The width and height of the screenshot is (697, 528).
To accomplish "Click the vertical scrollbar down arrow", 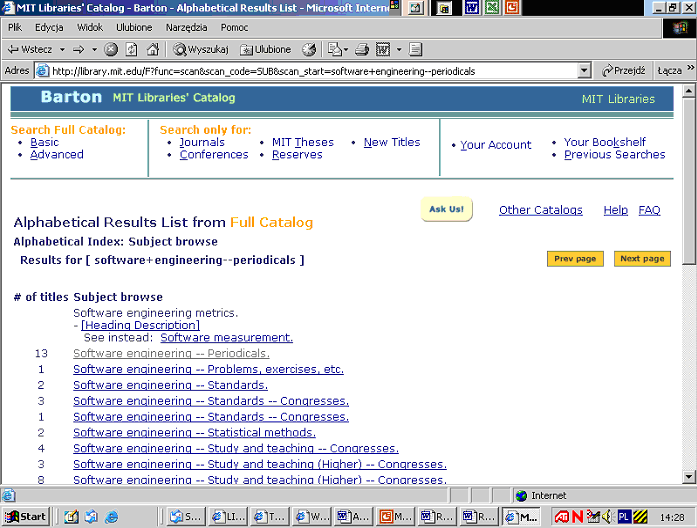I will pos(689,476).
